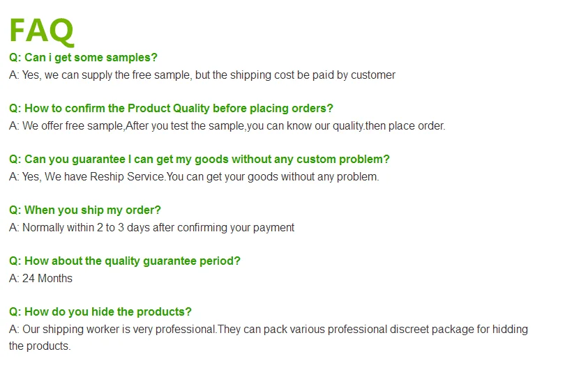Click the question about quality guarantee period
The image size is (588, 386).
tap(125, 261)
